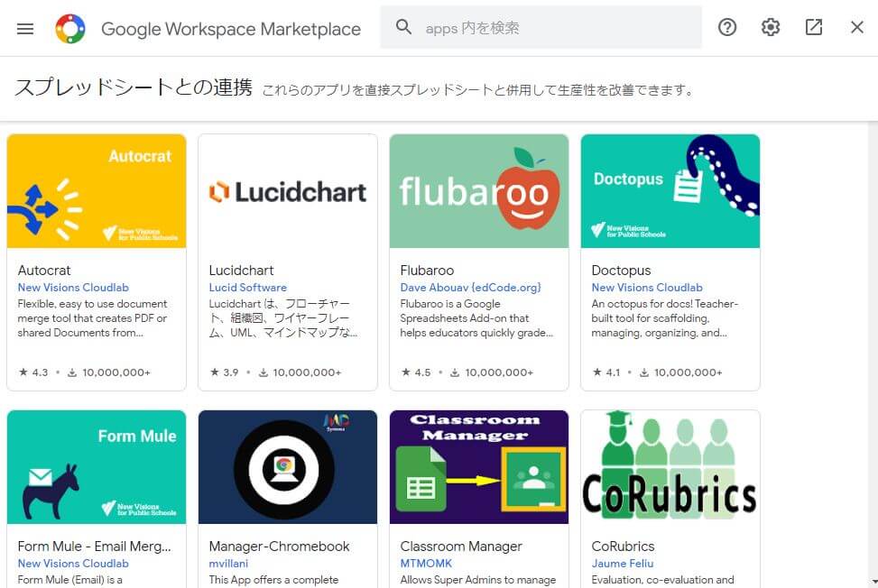Viewport: 878px width, 588px height.
Task: Open New Visions Cloudlab link under Doctopus
Action: [x=647, y=288]
